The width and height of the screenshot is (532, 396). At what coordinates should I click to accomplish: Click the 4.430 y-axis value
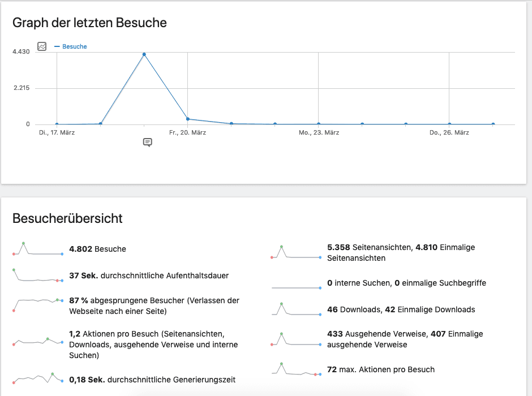21,51
